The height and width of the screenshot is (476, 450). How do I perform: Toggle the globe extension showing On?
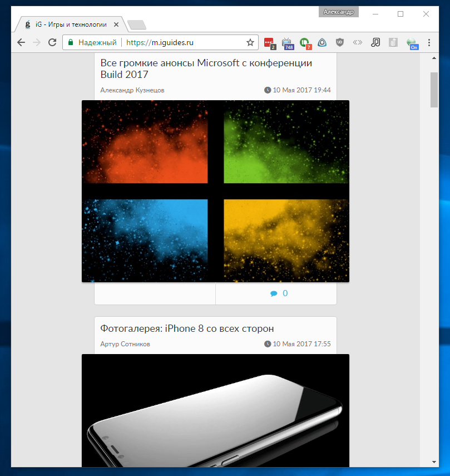[x=412, y=42]
